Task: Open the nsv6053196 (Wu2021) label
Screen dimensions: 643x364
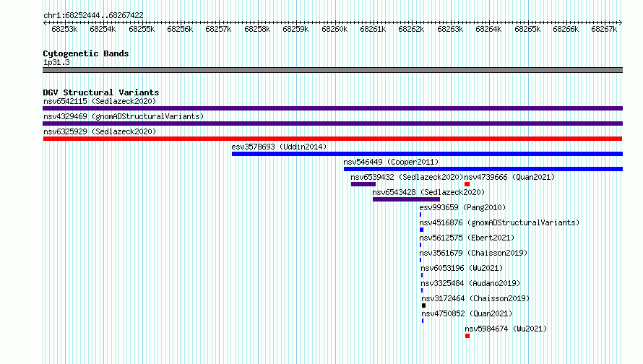Action: tap(462, 268)
